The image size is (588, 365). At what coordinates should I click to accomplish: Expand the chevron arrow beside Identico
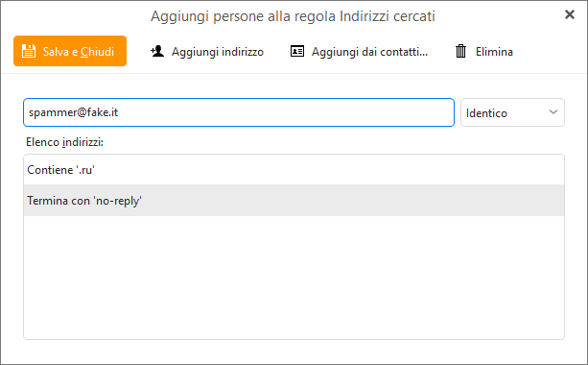[x=553, y=112]
